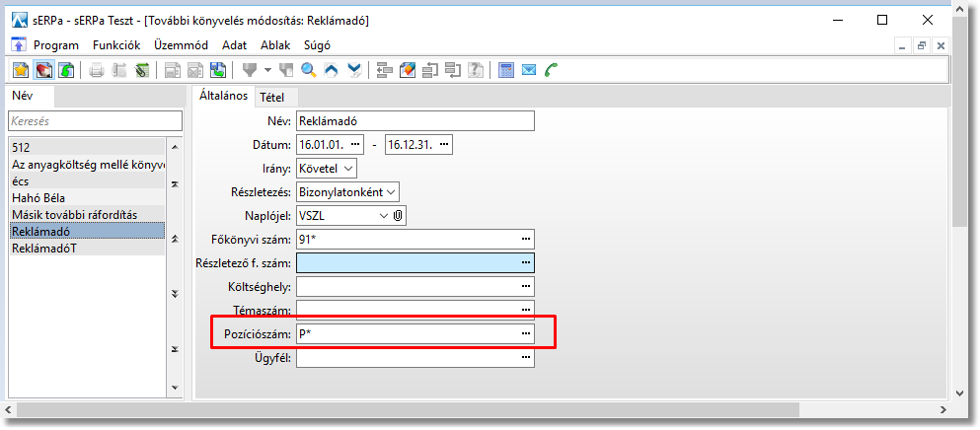The height and width of the screenshot is (430, 980).
Task: Click the list jump-to-bottom barred arrow
Action: pyautogui.click(x=175, y=349)
